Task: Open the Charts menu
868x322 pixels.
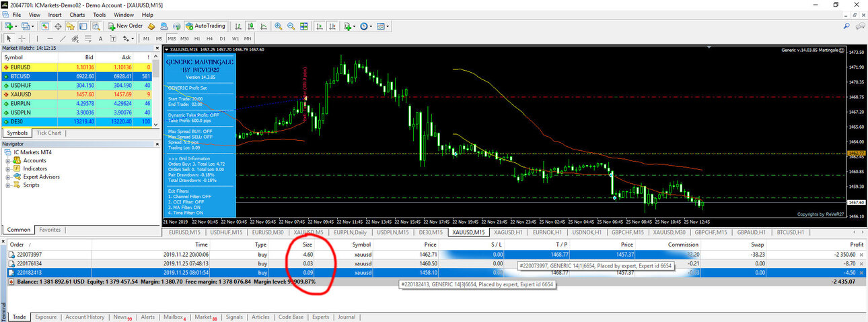Action: click(x=77, y=14)
